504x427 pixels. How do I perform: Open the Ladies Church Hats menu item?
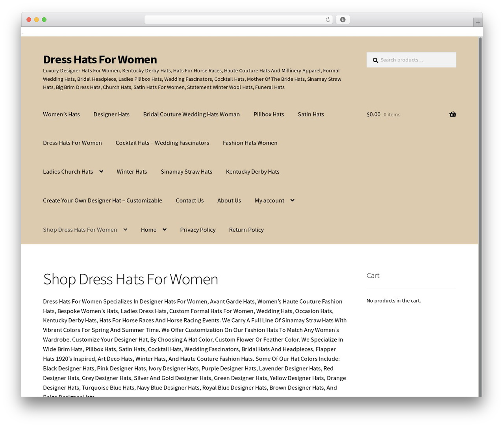[x=68, y=171]
